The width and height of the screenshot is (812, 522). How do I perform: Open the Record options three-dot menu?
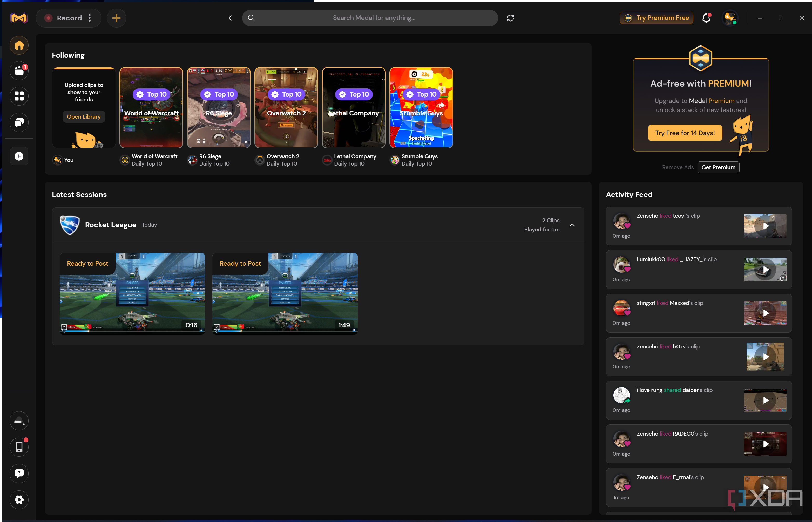pos(90,18)
